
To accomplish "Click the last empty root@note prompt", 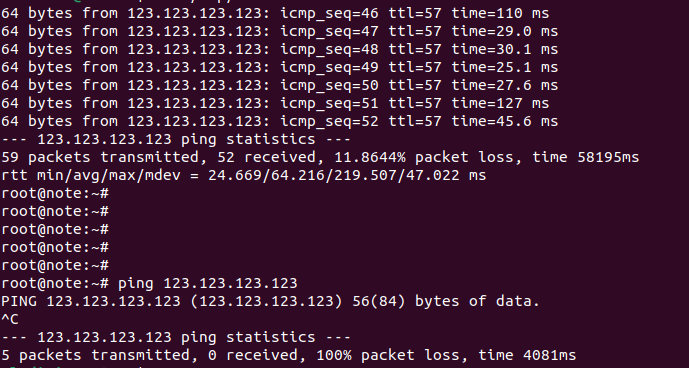I will pyautogui.click(x=55, y=266).
